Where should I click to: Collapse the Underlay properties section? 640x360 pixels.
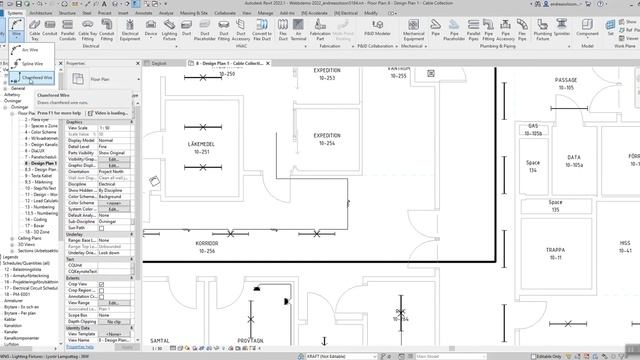tap(131, 234)
